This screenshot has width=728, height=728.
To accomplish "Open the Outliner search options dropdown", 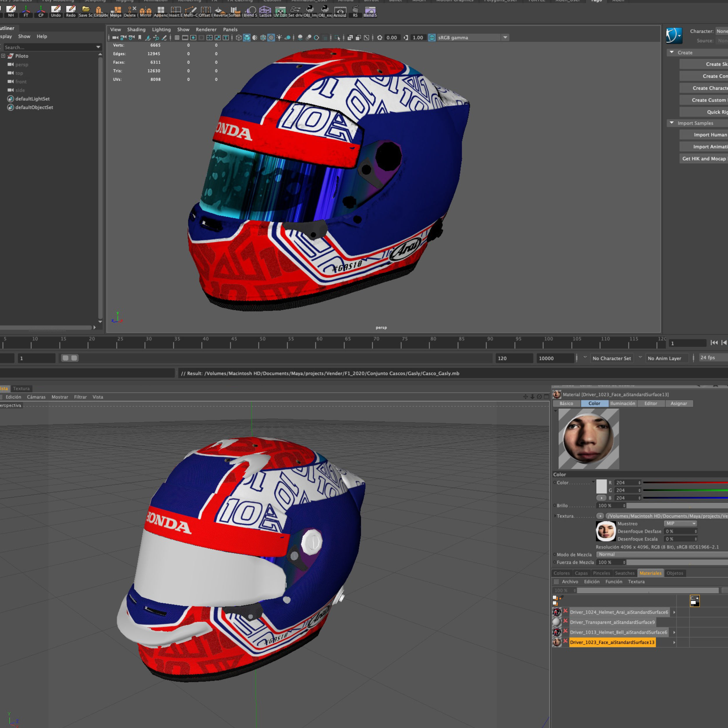I will (x=98, y=47).
